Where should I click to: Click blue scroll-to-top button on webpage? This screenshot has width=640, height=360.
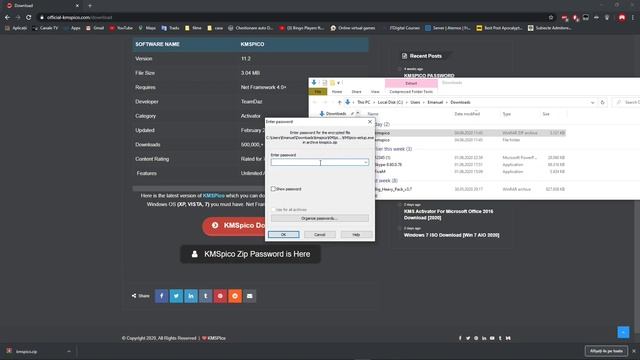click(x=623, y=332)
